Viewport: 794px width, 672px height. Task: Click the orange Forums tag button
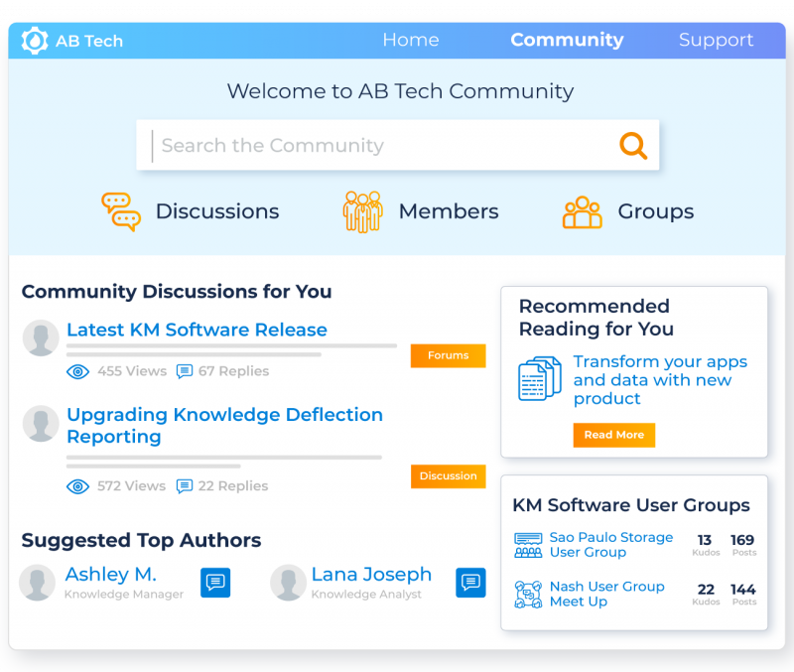449,355
